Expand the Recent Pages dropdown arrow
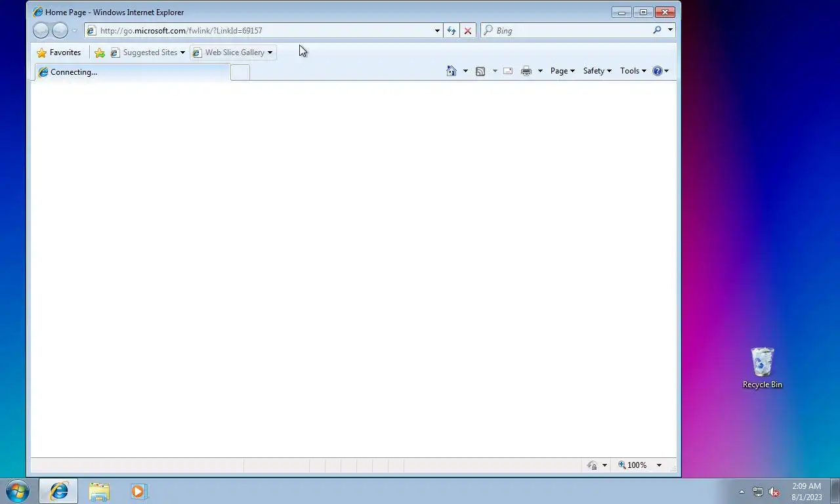The image size is (840, 504). pos(75,31)
